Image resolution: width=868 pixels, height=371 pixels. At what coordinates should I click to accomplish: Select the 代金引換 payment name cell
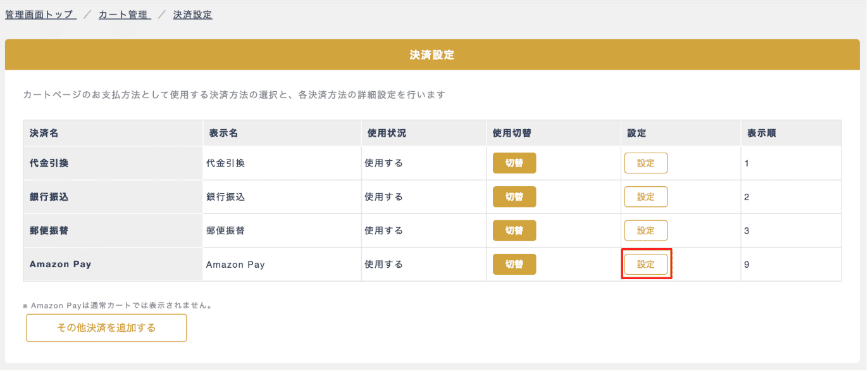(49, 163)
